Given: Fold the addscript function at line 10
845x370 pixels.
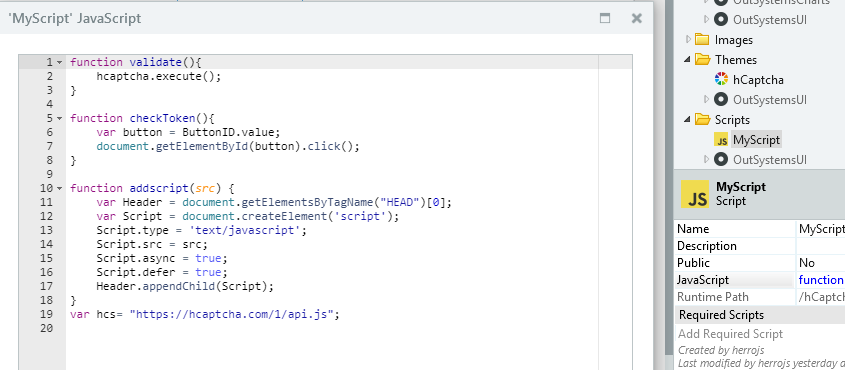Looking at the screenshot, I should 59,189.
